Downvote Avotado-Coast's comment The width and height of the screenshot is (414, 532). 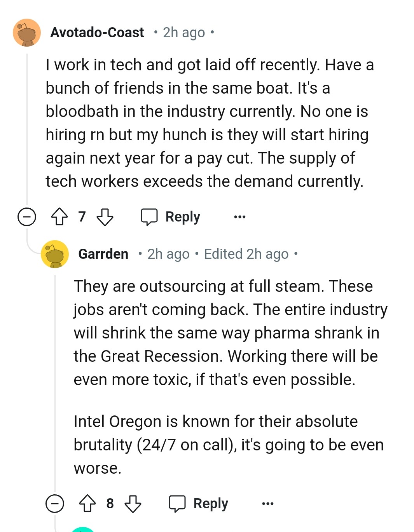click(105, 216)
